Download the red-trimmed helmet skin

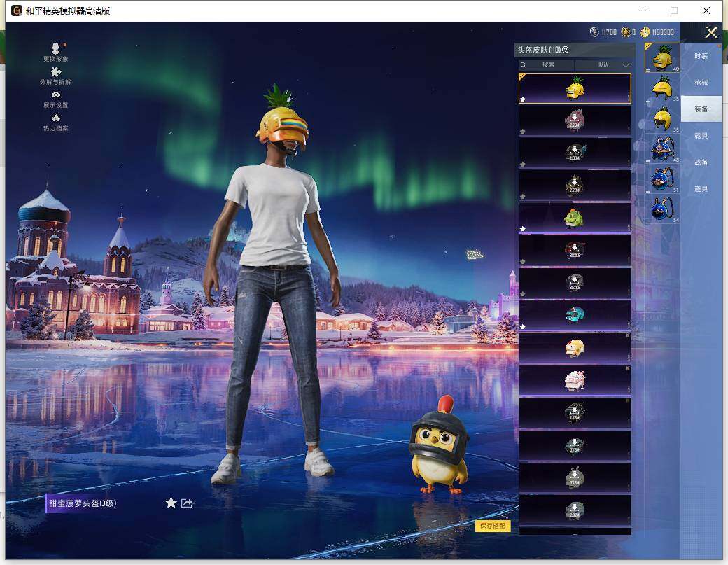point(575,250)
